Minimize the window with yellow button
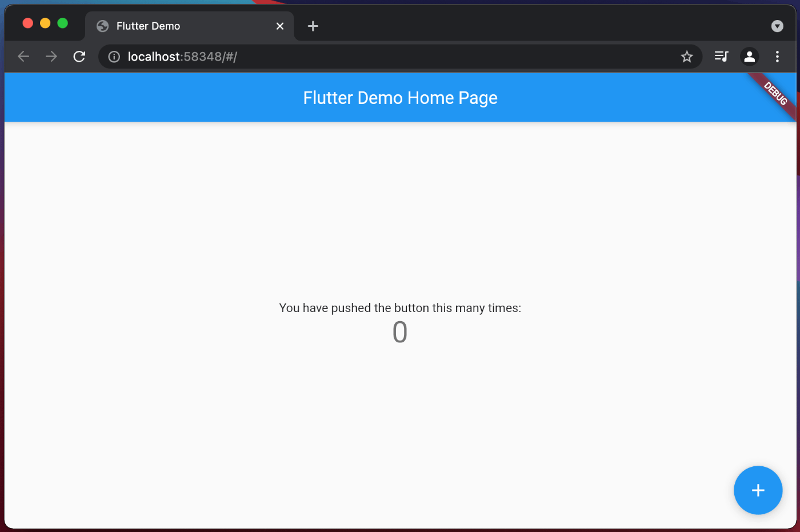This screenshot has height=532, width=800. [x=45, y=23]
